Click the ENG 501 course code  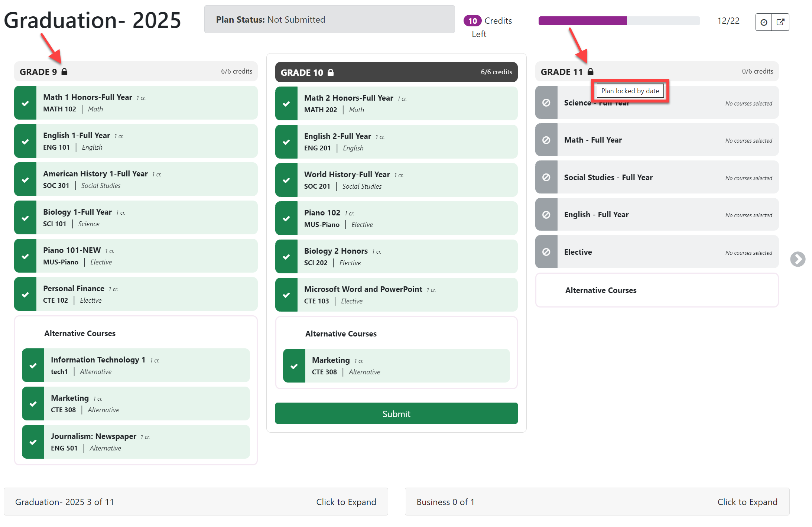coord(64,448)
